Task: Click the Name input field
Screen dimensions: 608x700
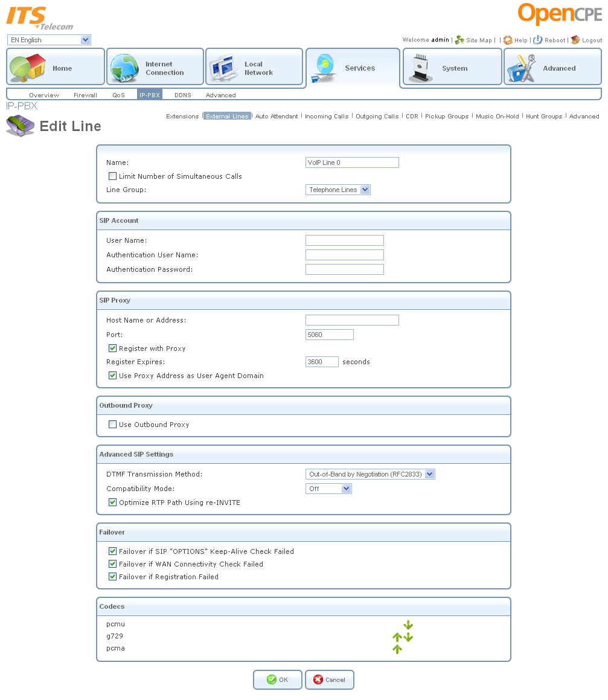Action: point(352,162)
